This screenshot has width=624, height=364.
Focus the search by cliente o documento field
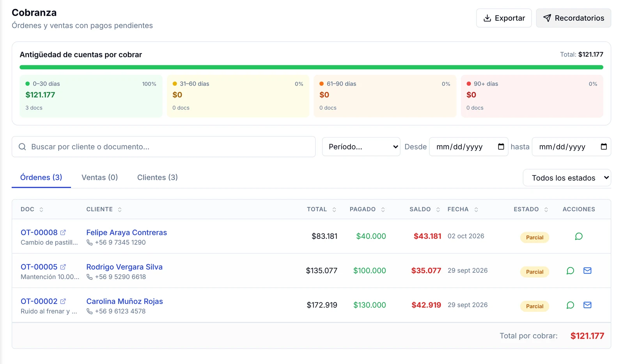[x=163, y=147]
